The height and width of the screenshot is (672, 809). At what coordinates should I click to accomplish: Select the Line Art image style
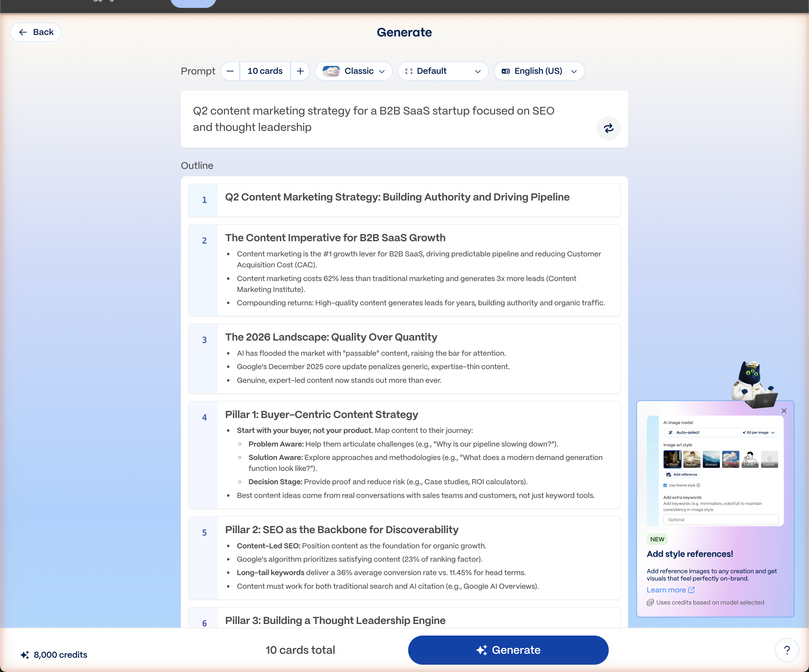coord(750,459)
